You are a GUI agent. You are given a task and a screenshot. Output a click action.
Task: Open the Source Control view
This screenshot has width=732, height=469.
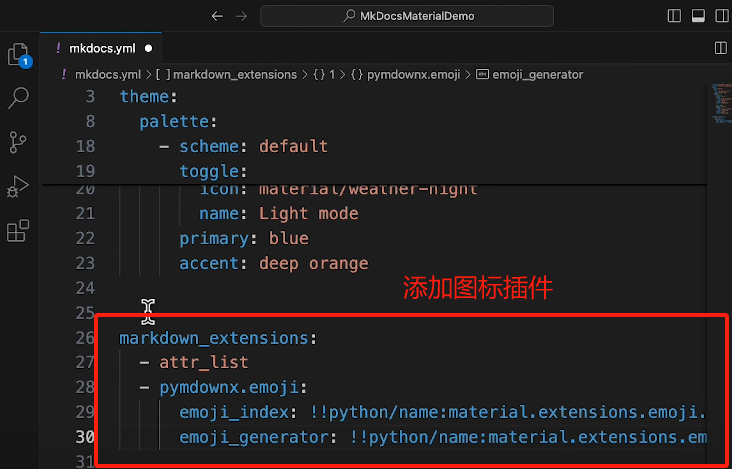18,142
